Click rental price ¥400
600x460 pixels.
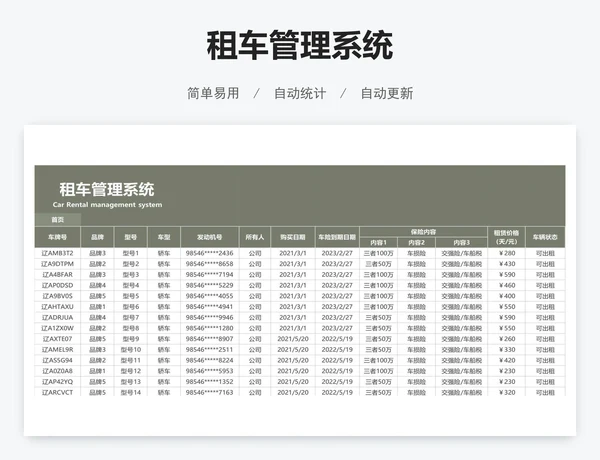pyautogui.click(x=507, y=296)
